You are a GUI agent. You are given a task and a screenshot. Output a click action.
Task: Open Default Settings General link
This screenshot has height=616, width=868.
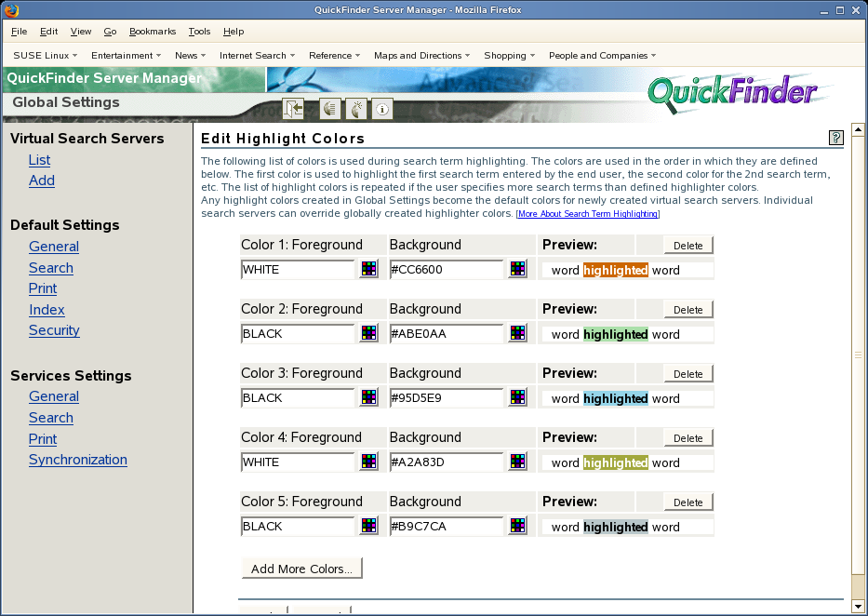54,247
